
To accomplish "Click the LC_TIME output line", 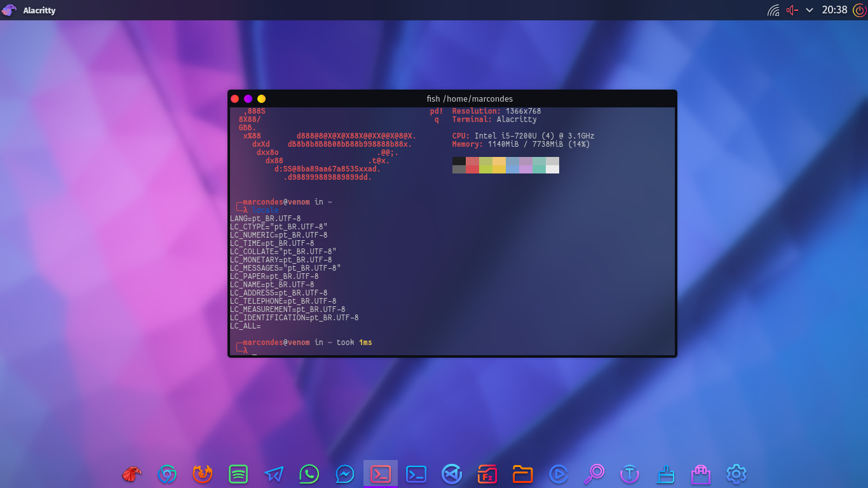I will tap(272, 243).
